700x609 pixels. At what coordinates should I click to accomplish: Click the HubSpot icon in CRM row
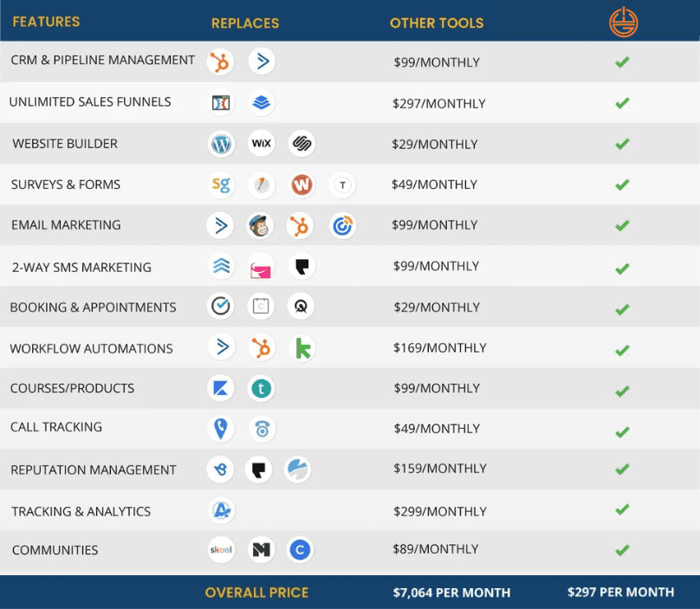coord(220,62)
